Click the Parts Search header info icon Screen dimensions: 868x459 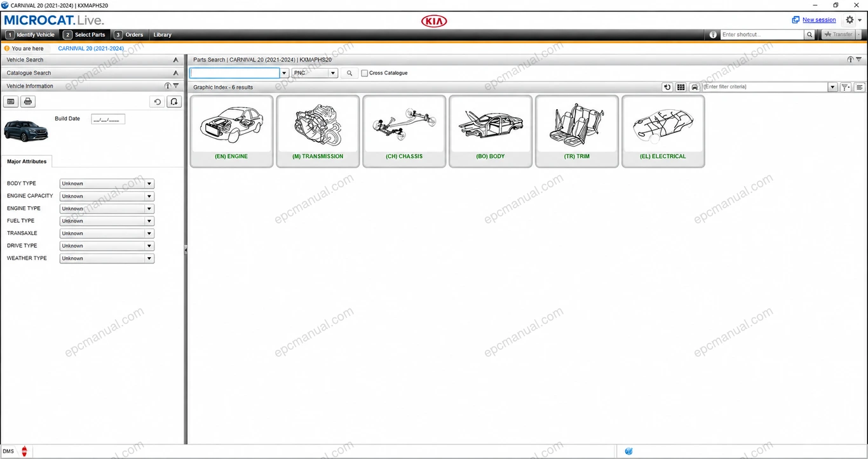point(850,60)
